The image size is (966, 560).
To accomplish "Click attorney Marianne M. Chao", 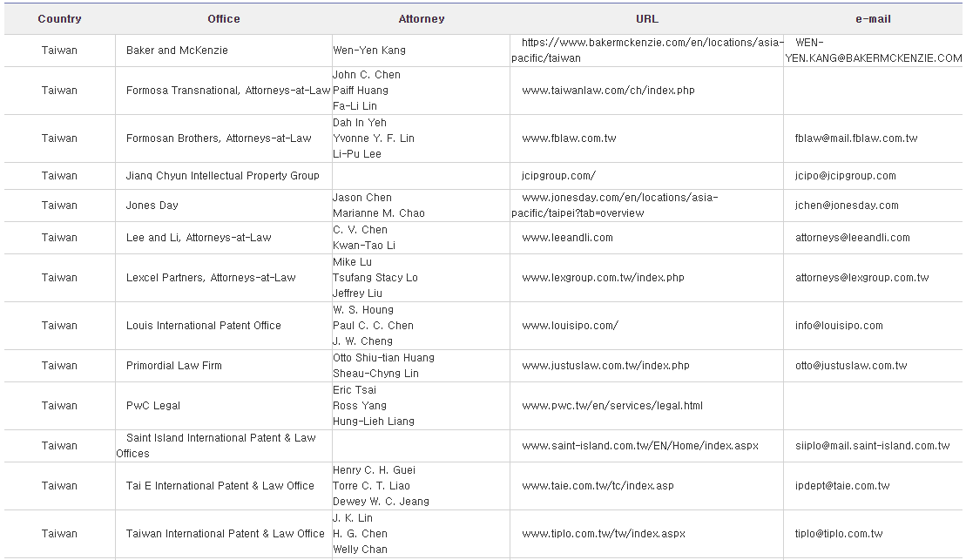I will tap(379, 213).
